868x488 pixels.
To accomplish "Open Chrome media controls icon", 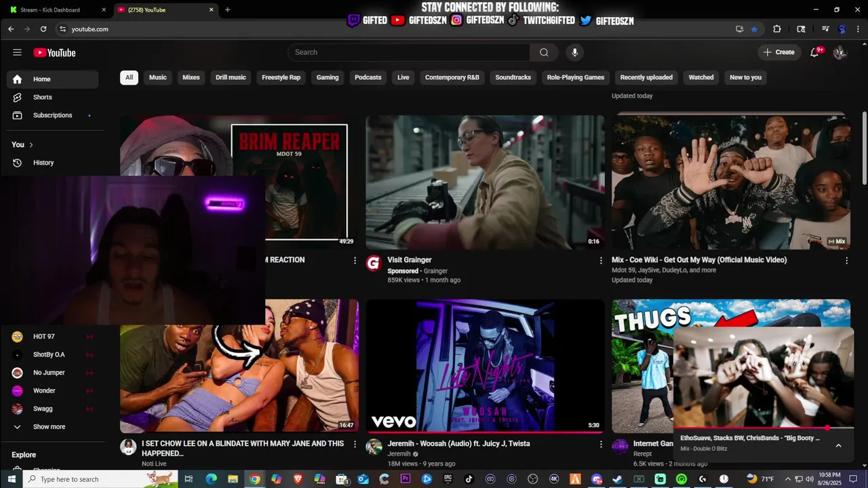I will pos(825,29).
